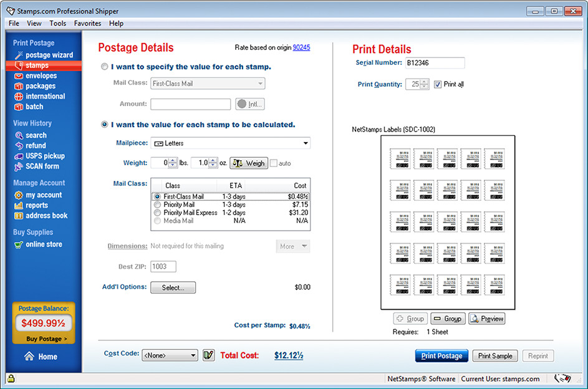
Task: Choose Priority Mail radio in class list
Action: [158, 204]
